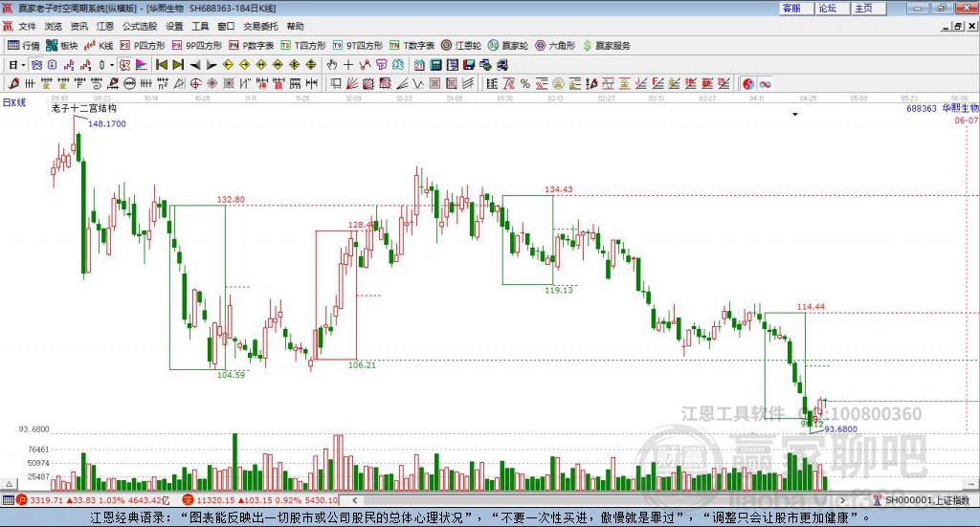Image resolution: width=980 pixels, height=527 pixels.
Task: Open 赢家服务 services
Action: pos(606,46)
